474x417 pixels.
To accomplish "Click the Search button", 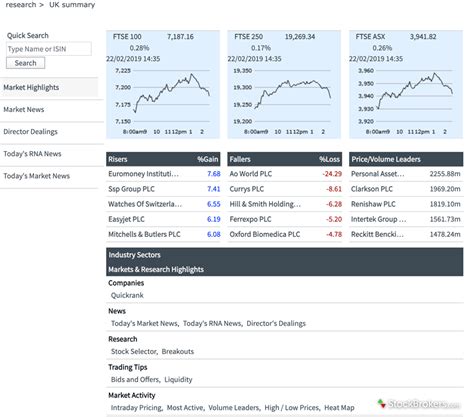I will 25,63.
